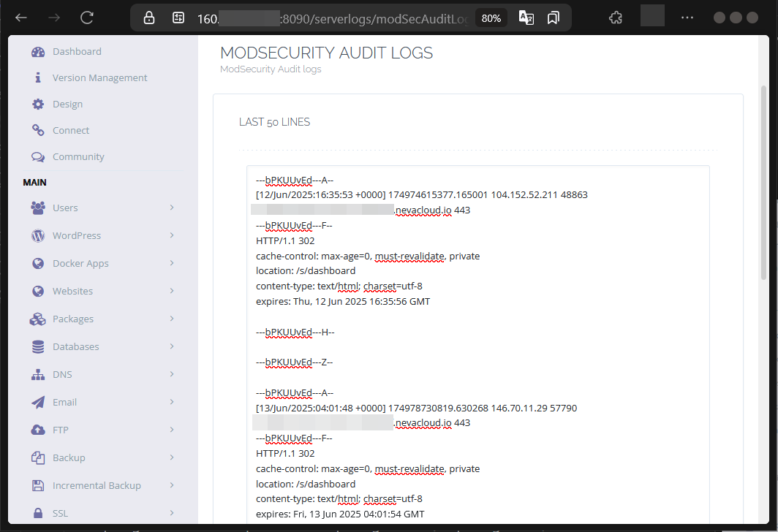Click the 80% zoom level indicator

tap(491, 18)
